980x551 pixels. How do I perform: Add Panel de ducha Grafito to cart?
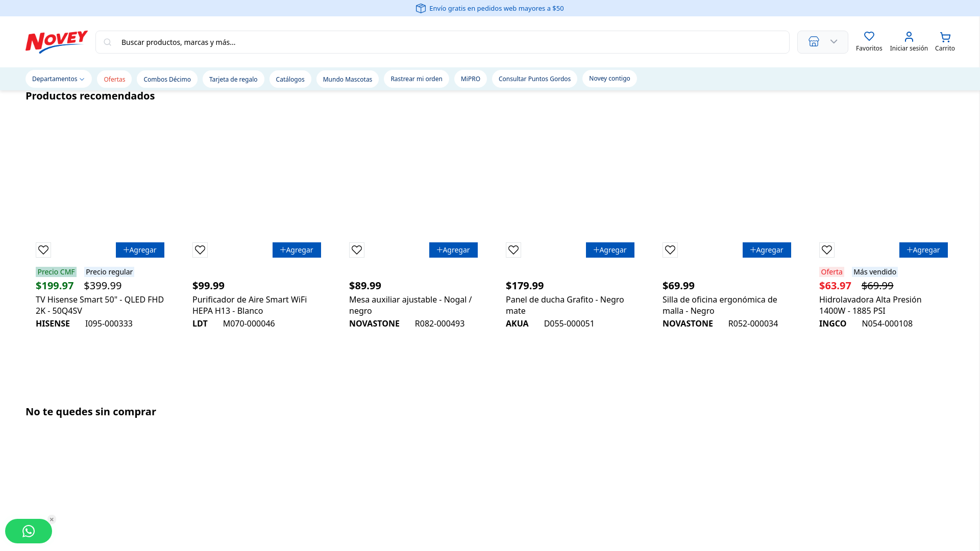click(610, 250)
